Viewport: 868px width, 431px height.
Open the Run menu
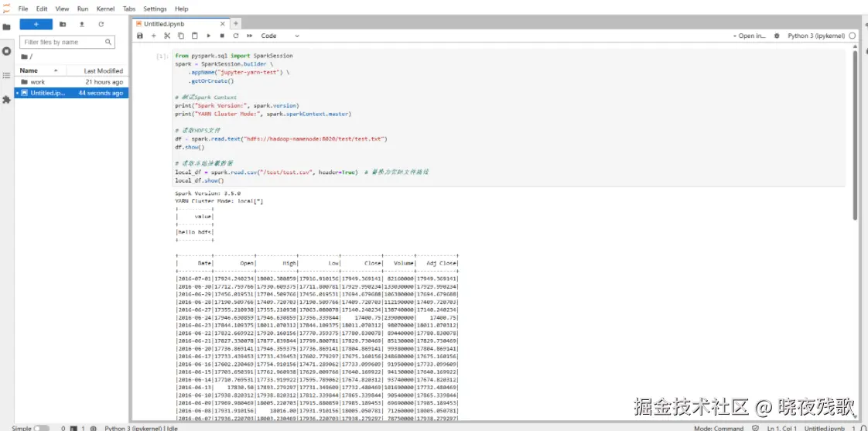point(83,9)
